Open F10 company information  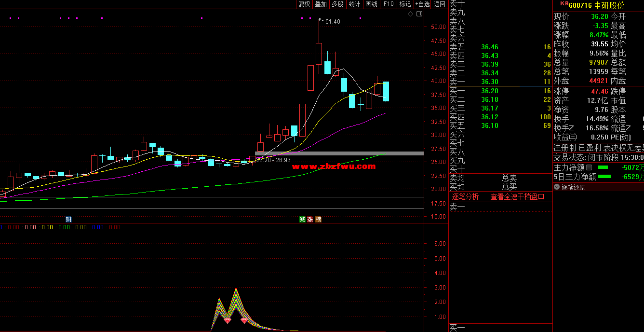coord(388,4)
